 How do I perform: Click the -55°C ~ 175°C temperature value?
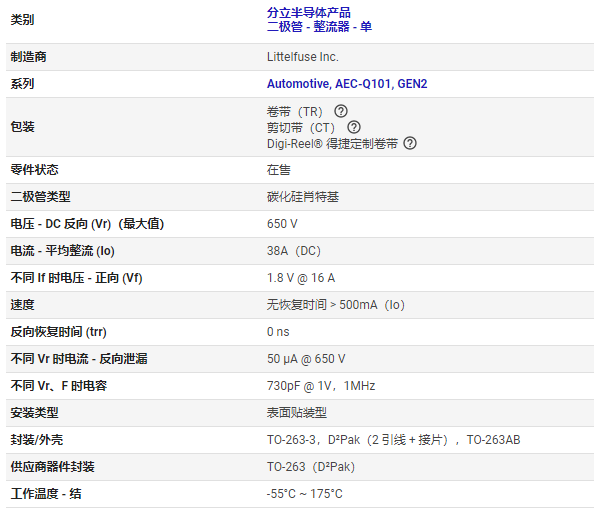pyautogui.click(x=305, y=494)
